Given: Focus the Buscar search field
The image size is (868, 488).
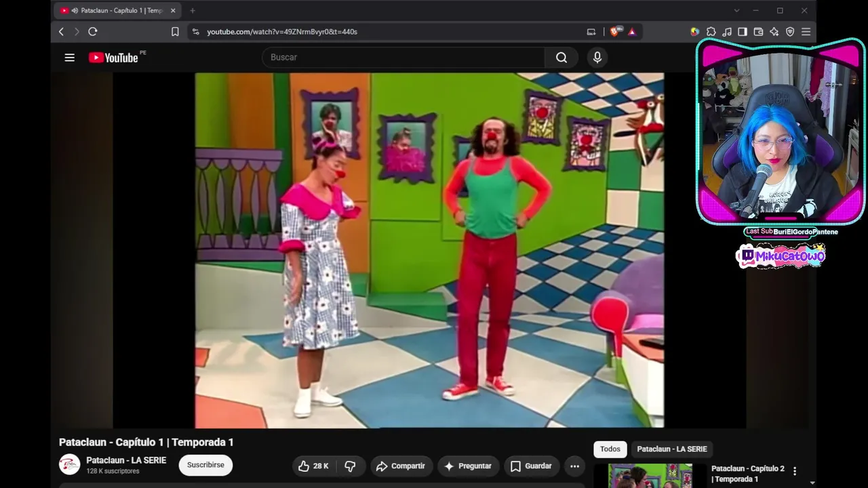Looking at the screenshot, I should coord(403,58).
